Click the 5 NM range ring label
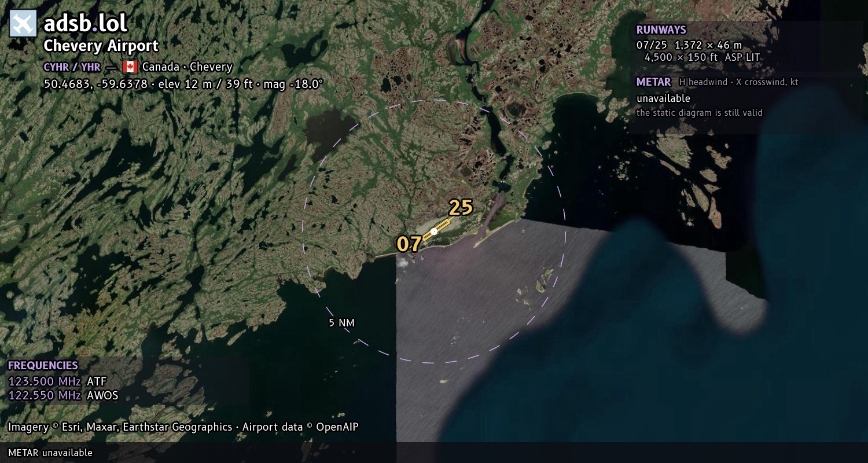The width and height of the screenshot is (868, 463). (341, 323)
